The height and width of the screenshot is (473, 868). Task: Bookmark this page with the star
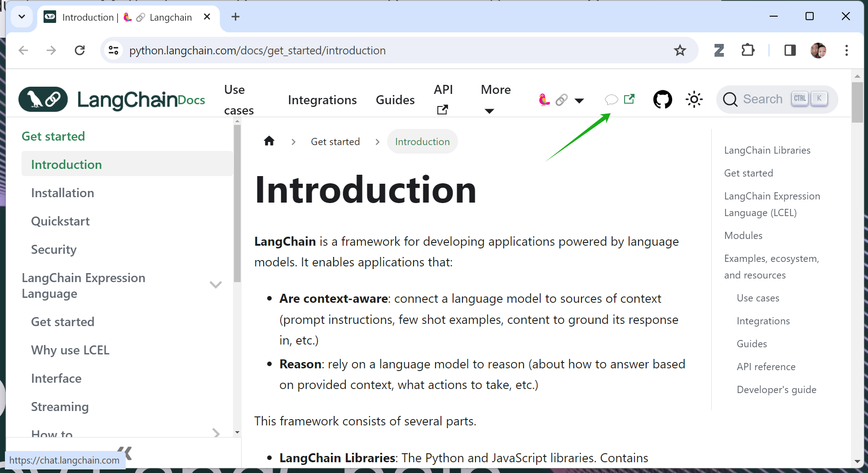click(x=680, y=50)
